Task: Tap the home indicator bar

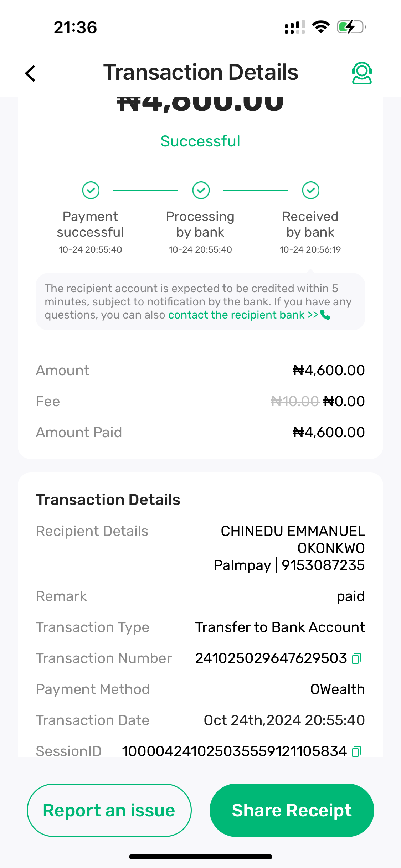Action: (x=200, y=857)
